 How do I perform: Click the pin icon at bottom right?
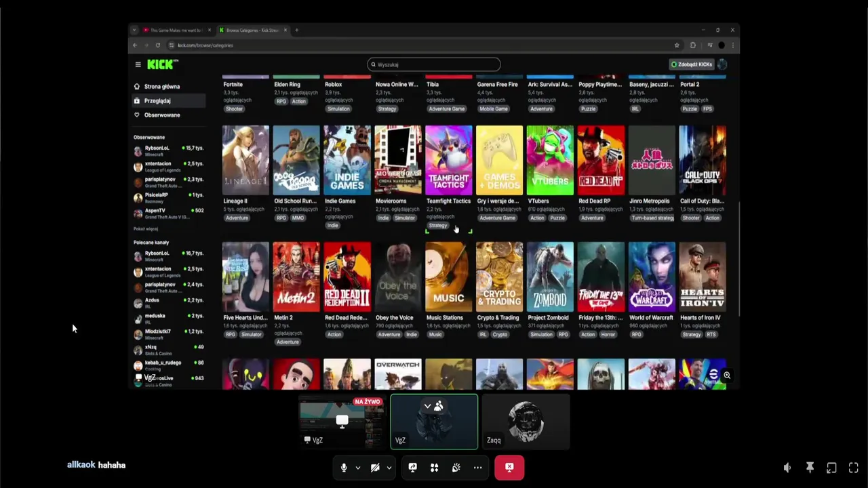click(x=810, y=468)
